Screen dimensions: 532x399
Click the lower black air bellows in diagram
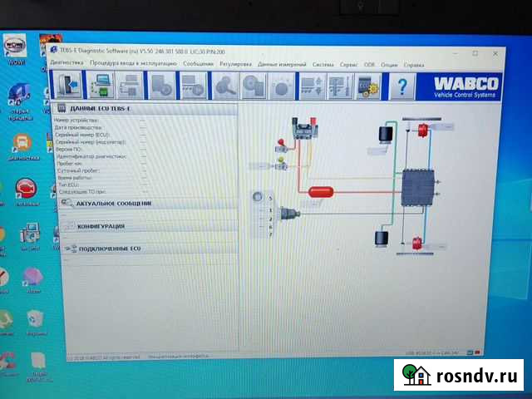tap(382, 239)
